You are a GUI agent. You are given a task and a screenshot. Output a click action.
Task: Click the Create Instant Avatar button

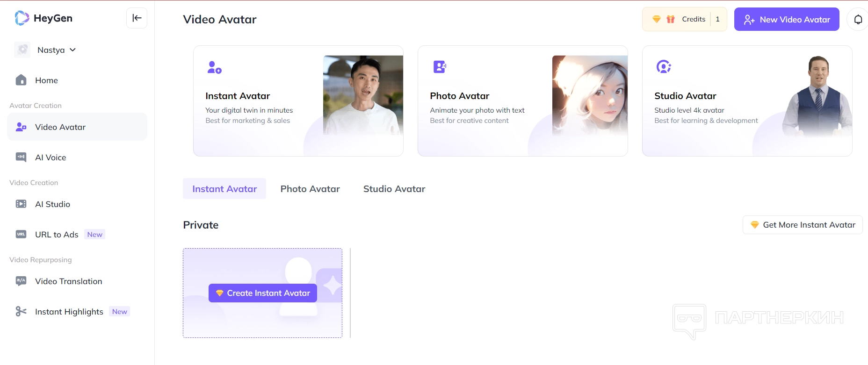pos(263,293)
